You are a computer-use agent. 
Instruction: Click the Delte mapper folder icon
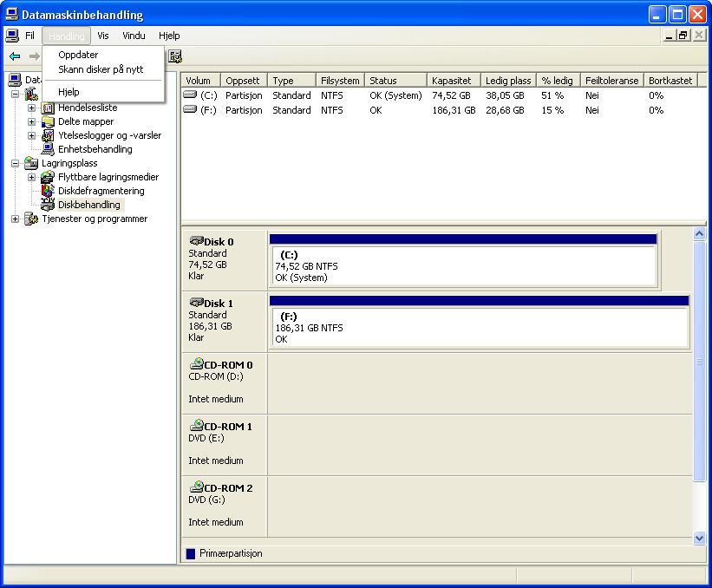pyautogui.click(x=48, y=121)
